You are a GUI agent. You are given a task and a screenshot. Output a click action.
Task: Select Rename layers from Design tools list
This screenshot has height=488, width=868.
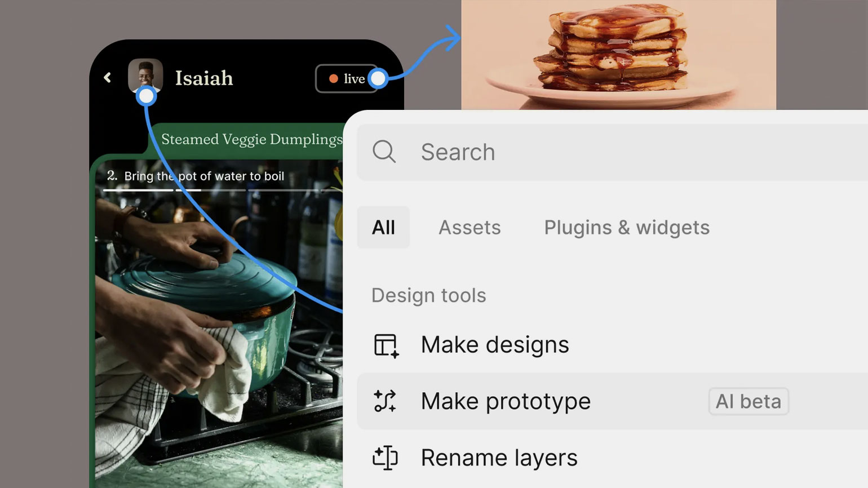tap(499, 458)
